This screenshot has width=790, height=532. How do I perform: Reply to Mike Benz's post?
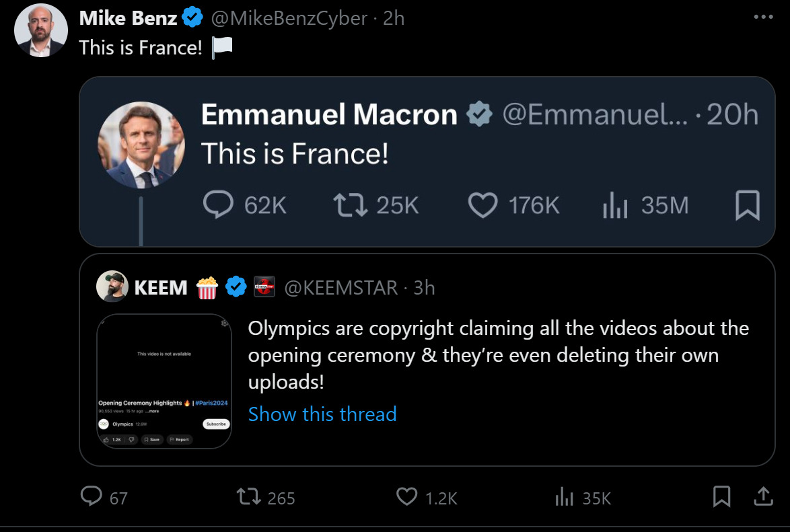[x=91, y=496]
